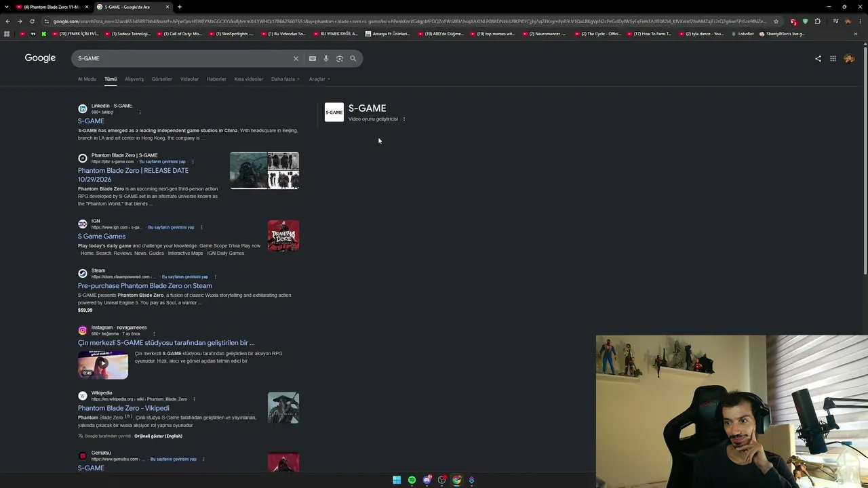Open 'Phantom Blade Zero | RELEASE DATE' result
The height and width of the screenshot is (488, 868).
coord(133,175)
